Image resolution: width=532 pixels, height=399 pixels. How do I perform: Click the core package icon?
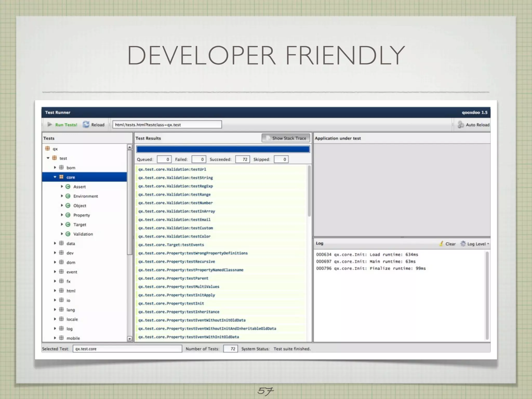point(61,177)
